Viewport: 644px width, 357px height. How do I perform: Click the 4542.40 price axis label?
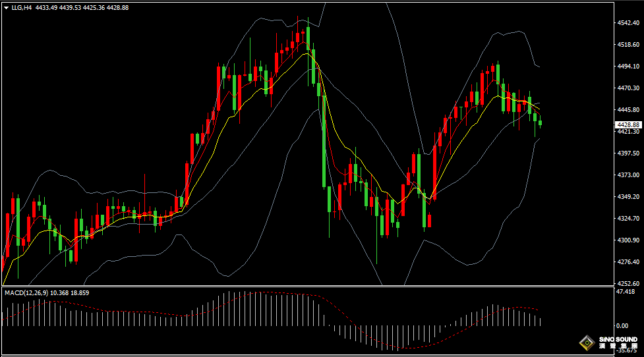pos(628,23)
